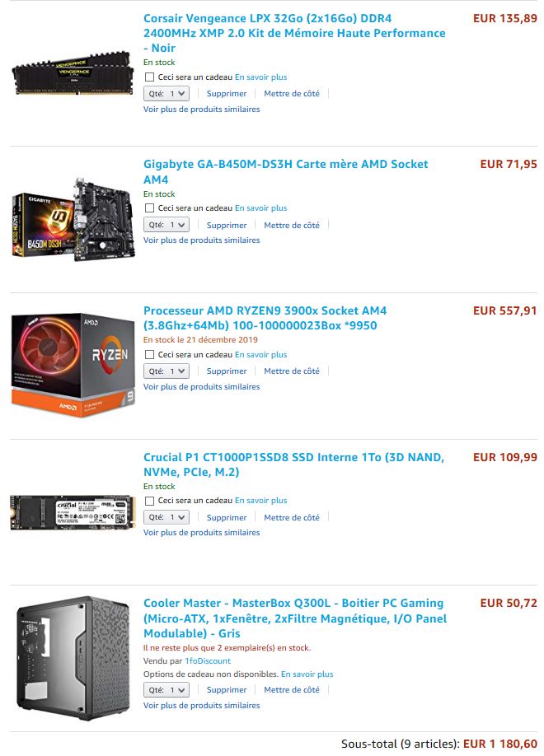
Task: Open En savoir plus for Cooler Master gift options
Action: pyautogui.click(x=307, y=674)
